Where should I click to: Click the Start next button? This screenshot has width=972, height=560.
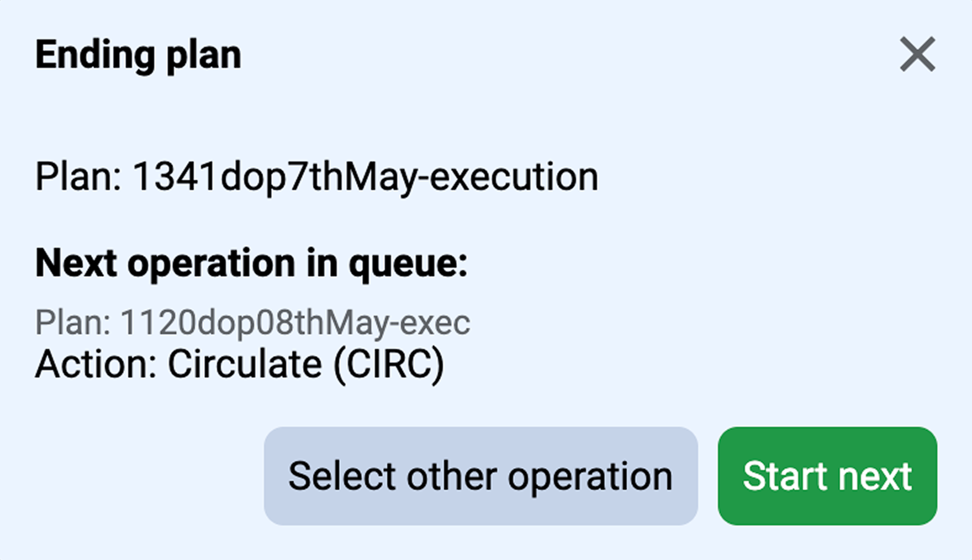tap(827, 476)
